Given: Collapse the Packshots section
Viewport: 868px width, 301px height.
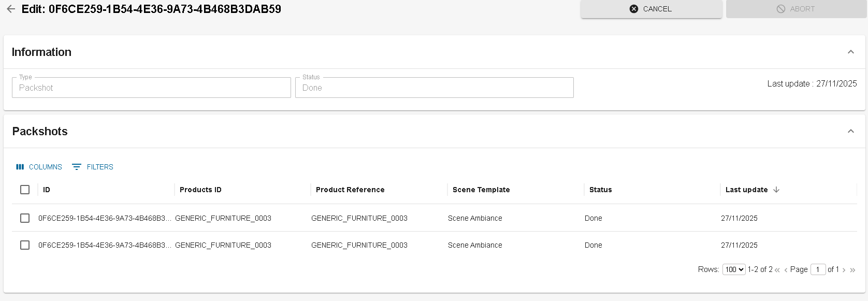Looking at the screenshot, I should 850,131.
